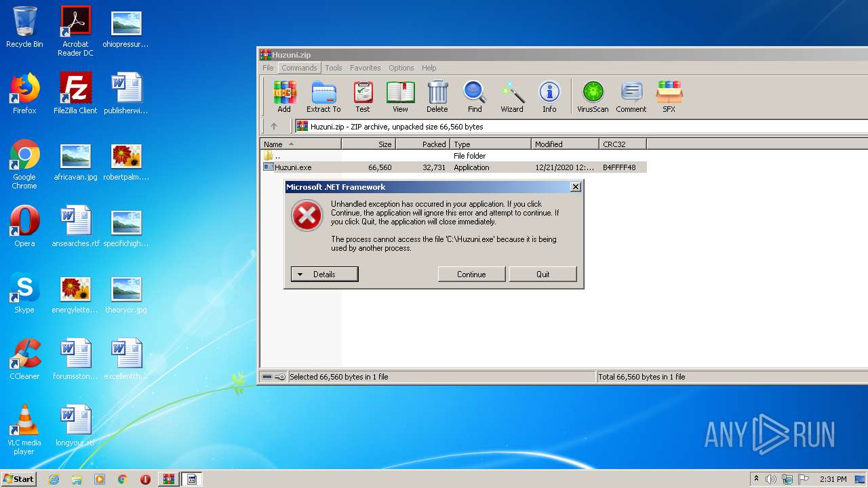The image size is (868, 488).
Task: Click the Info toolbar icon
Action: [549, 96]
